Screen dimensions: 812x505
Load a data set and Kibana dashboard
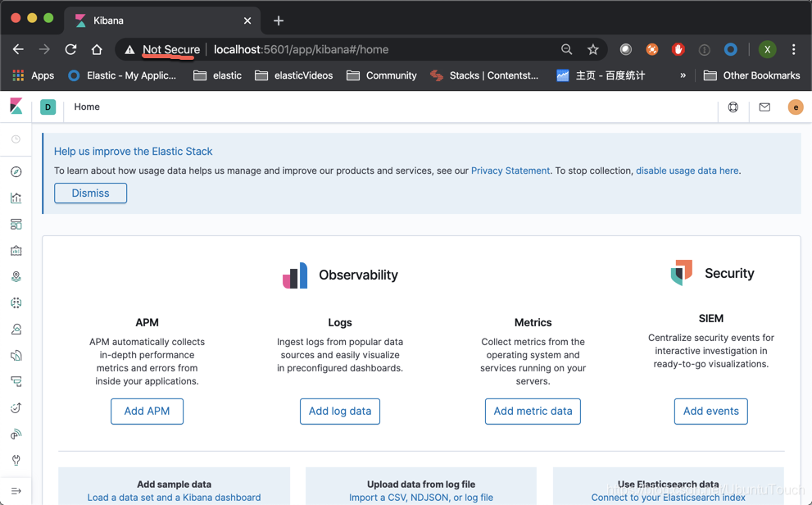[174, 498]
